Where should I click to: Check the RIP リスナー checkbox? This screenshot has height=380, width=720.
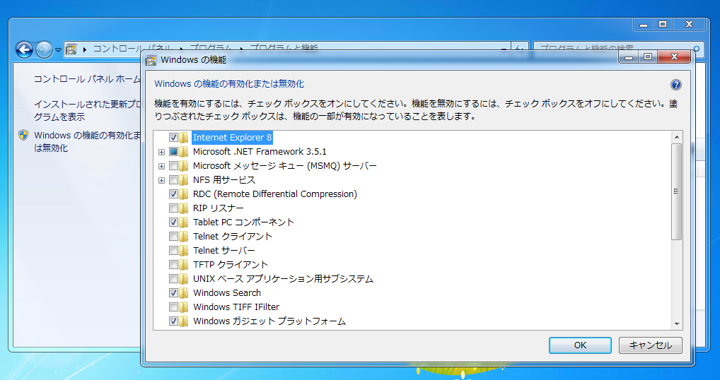pyautogui.click(x=173, y=208)
